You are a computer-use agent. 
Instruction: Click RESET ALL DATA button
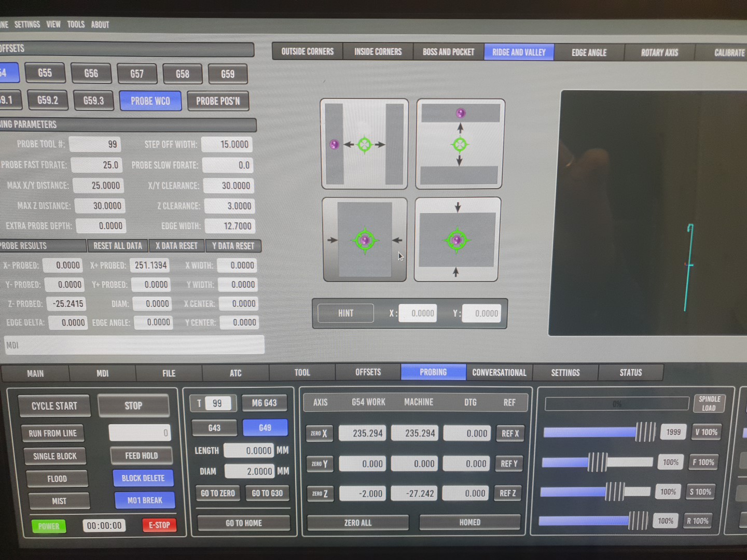(x=118, y=246)
